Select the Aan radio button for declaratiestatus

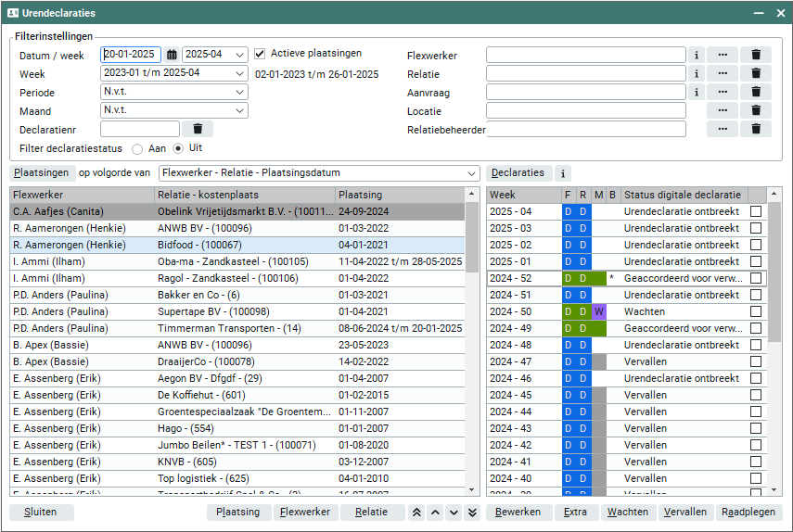(137, 148)
